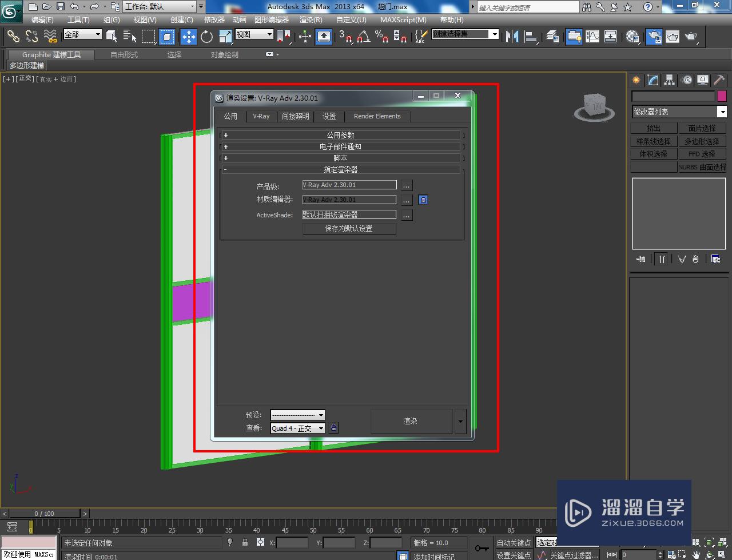This screenshot has height=560, width=732.
Task: Toggle the 3D Snaps button
Action: tap(345, 36)
